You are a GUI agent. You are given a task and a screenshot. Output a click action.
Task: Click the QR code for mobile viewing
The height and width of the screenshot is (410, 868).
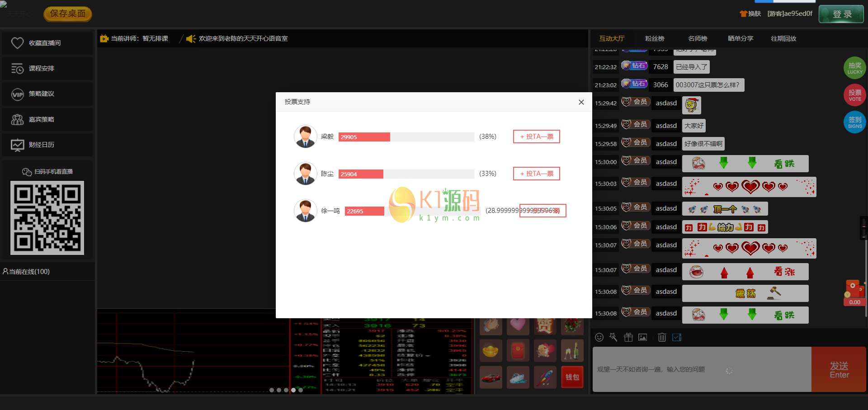pos(47,218)
